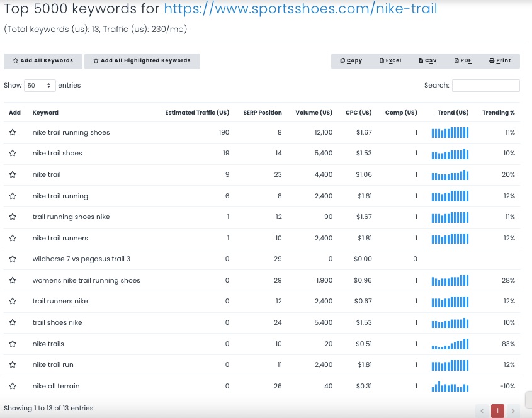Go to pagination page 1

click(x=497, y=411)
